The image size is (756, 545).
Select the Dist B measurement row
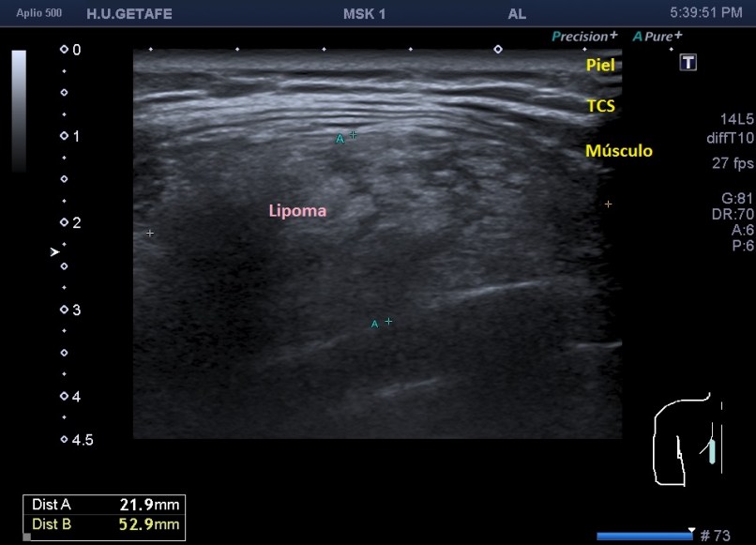(104, 523)
